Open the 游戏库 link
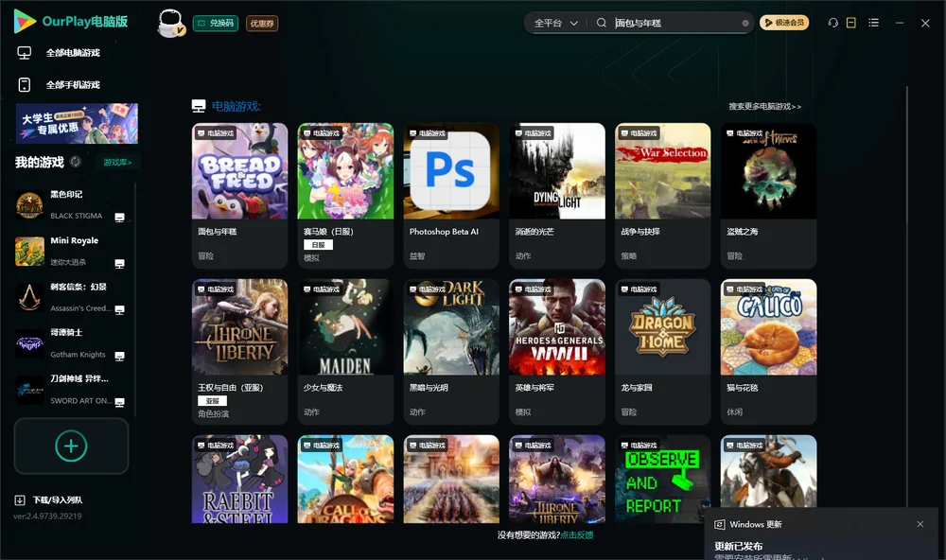 (117, 163)
